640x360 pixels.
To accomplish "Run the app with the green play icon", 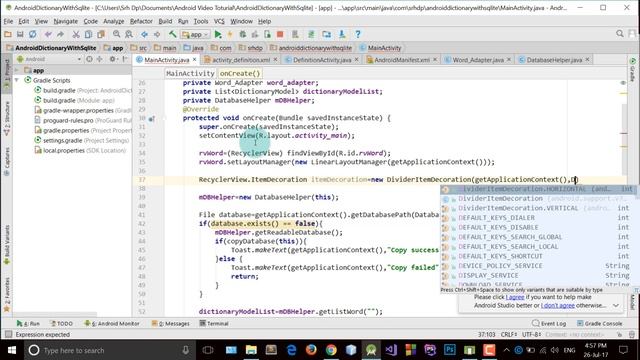I will 218,34.
